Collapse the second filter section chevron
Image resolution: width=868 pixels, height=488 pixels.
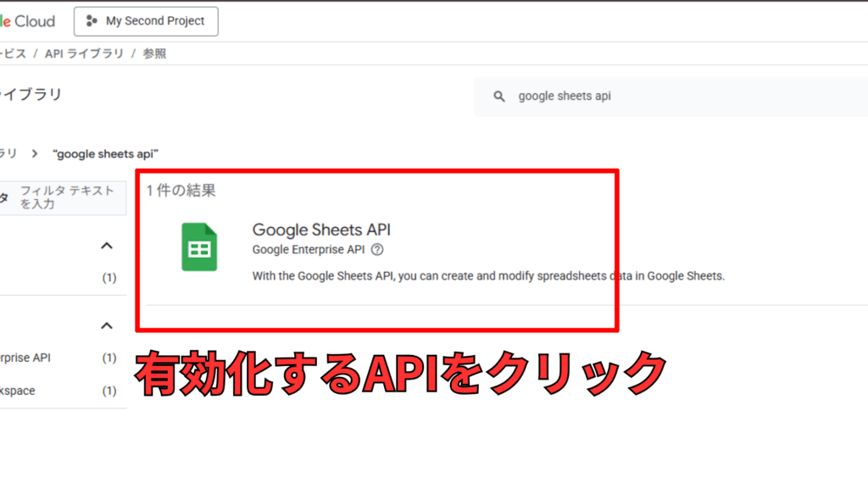click(x=107, y=326)
